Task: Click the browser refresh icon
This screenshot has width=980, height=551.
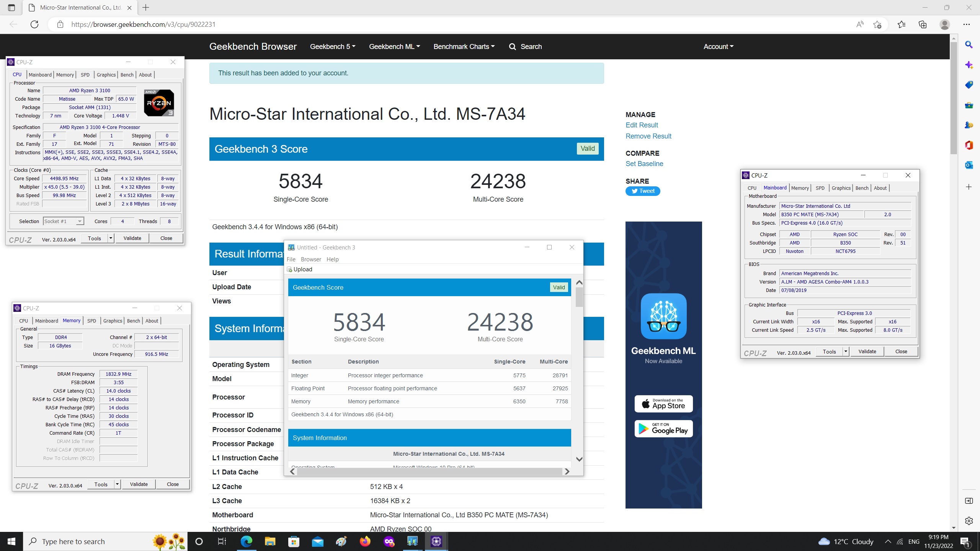Action: tap(34, 24)
